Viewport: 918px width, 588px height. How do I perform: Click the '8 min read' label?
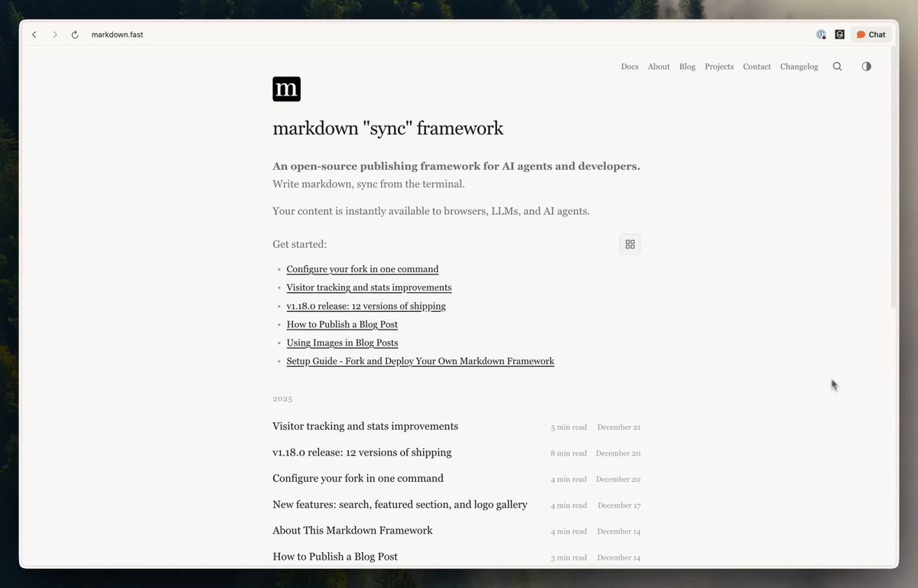coord(568,453)
